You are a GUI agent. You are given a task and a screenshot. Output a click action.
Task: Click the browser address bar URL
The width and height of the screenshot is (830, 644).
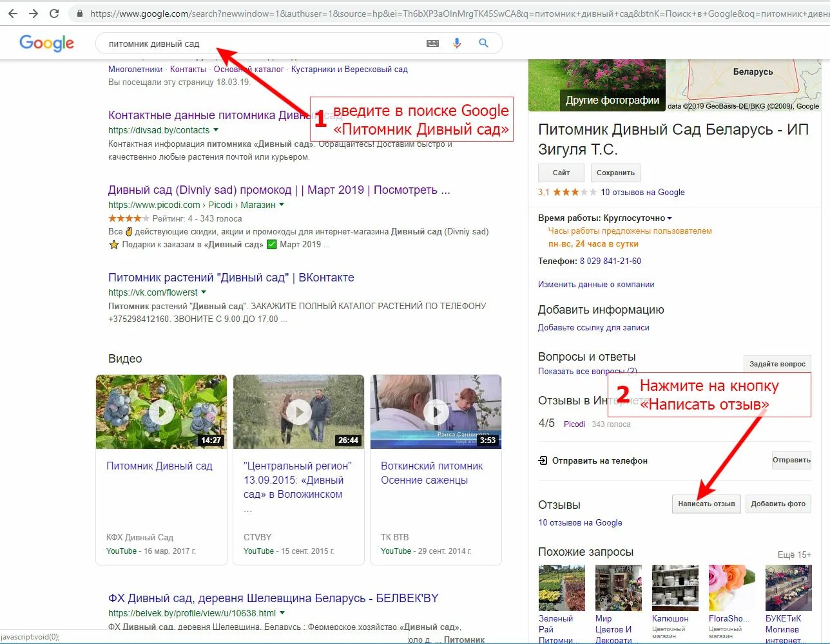click(x=458, y=13)
